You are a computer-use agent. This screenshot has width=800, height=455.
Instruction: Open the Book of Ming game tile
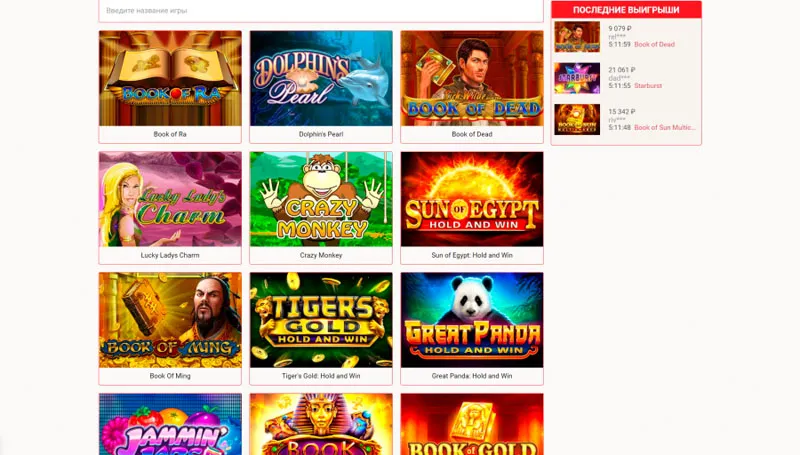(170, 320)
